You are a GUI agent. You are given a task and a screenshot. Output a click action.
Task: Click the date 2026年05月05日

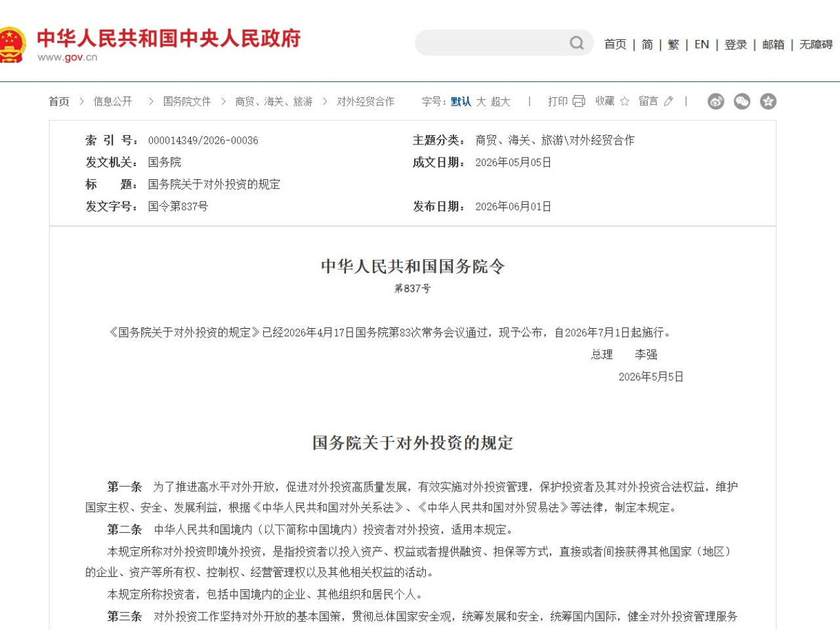coord(513,162)
